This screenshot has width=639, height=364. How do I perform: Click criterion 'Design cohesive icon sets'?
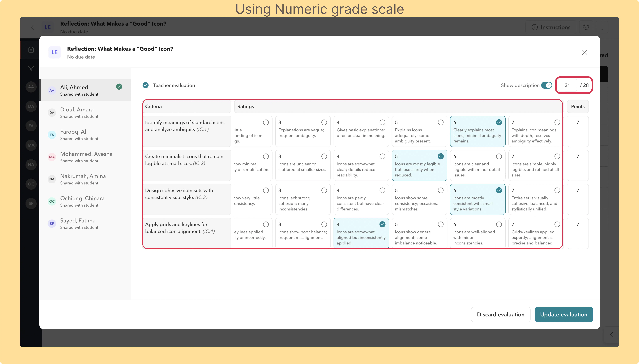click(187, 199)
